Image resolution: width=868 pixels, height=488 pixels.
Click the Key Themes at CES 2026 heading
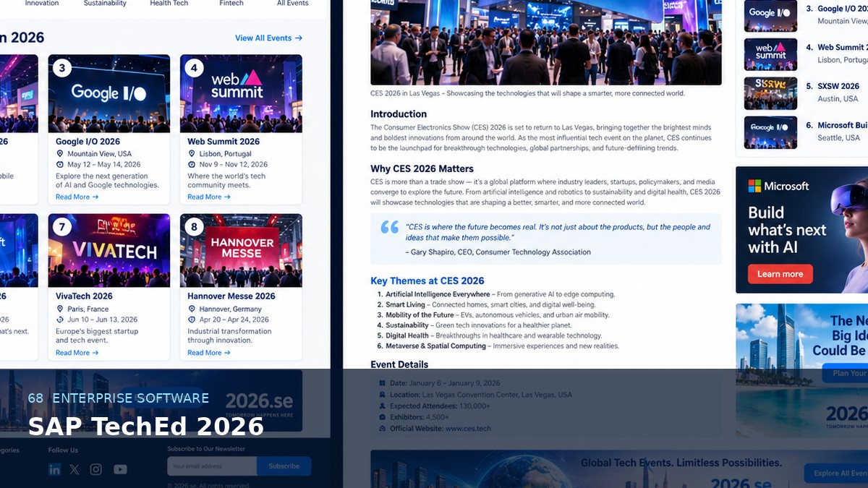427,281
